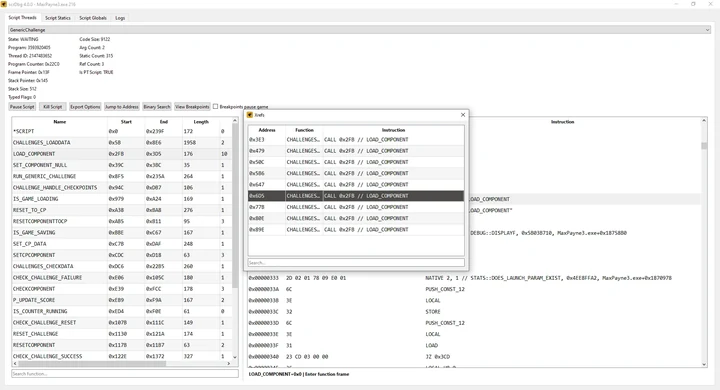Click the Kill Script button

pyautogui.click(x=52, y=107)
